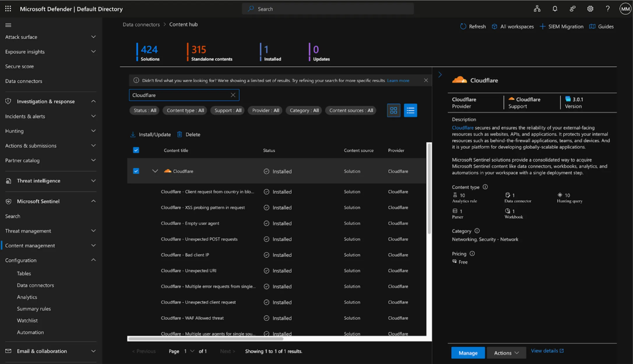Open the Actions dropdown
Viewport: 633px width, 364px height.
coord(506,353)
